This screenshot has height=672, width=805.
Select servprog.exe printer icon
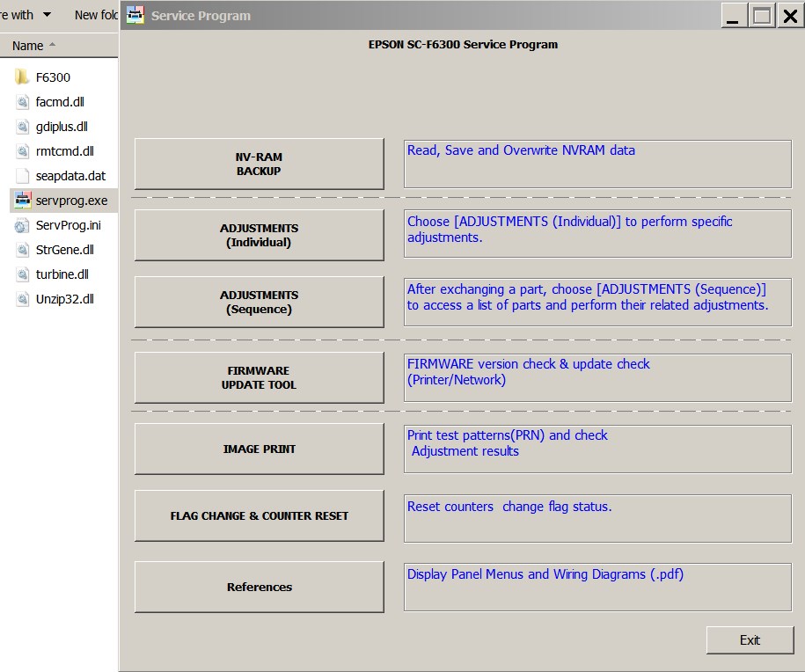[x=23, y=201]
